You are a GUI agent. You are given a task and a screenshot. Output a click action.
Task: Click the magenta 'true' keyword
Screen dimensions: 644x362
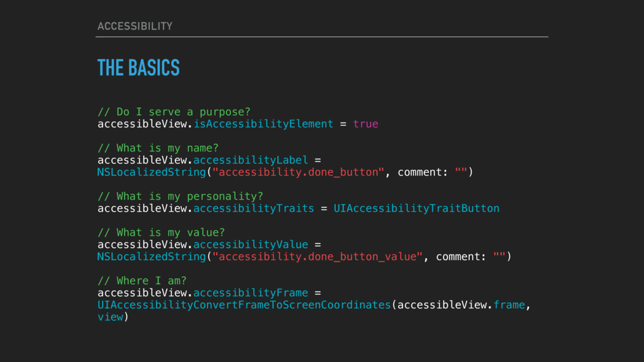click(365, 124)
